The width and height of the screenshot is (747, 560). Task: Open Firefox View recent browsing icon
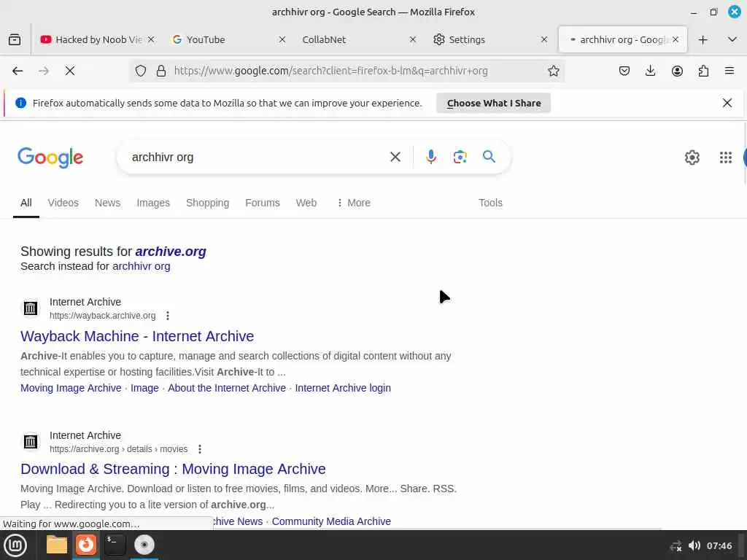point(15,39)
